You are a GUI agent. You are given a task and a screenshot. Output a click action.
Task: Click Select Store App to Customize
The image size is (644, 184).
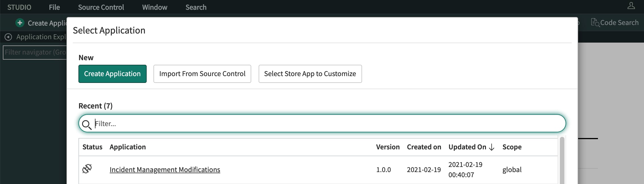point(310,74)
